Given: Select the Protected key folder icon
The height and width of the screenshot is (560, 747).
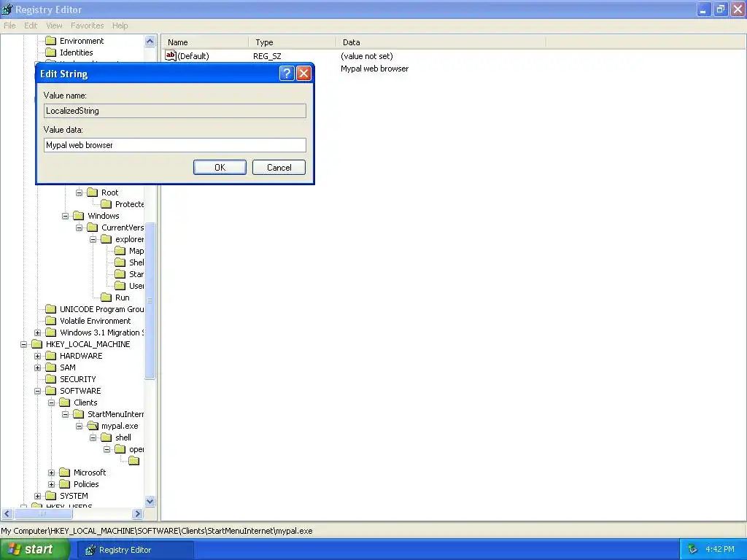Looking at the screenshot, I should click(x=107, y=204).
